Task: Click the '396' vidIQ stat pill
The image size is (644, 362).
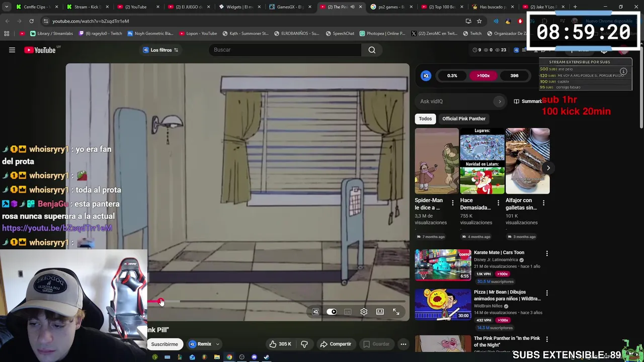Action: coord(514,75)
